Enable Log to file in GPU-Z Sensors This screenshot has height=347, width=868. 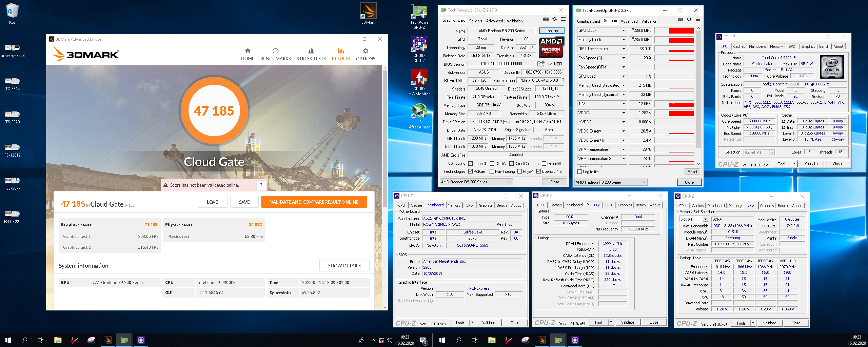[x=579, y=172]
